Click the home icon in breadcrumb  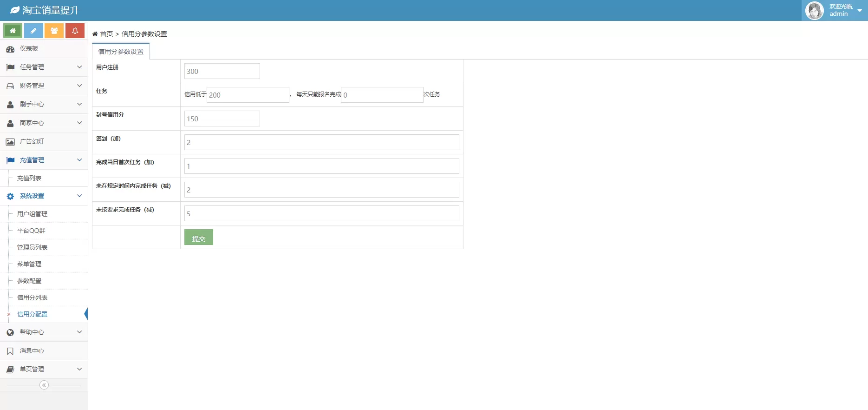95,34
